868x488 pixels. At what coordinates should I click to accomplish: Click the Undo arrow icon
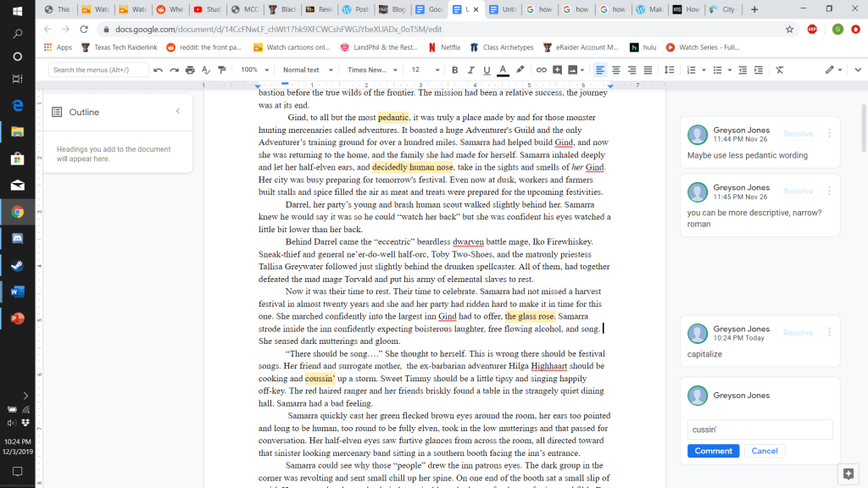click(158, 69)
